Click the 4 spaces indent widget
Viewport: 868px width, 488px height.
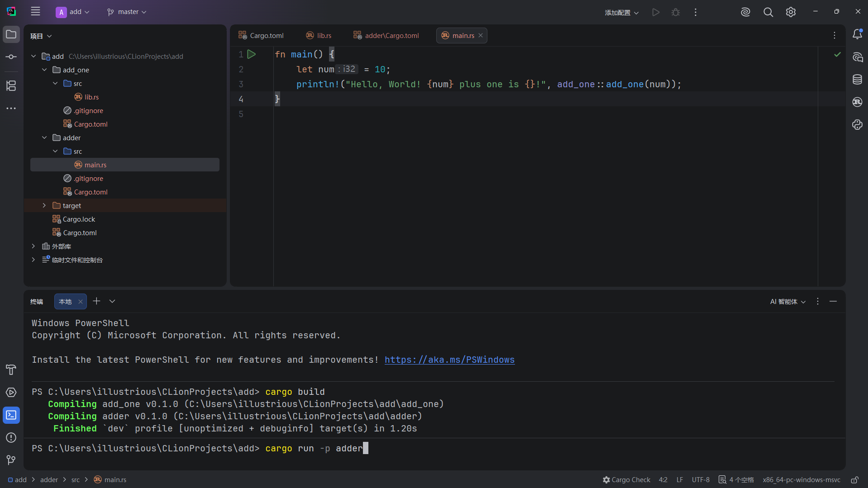(736, 480)
